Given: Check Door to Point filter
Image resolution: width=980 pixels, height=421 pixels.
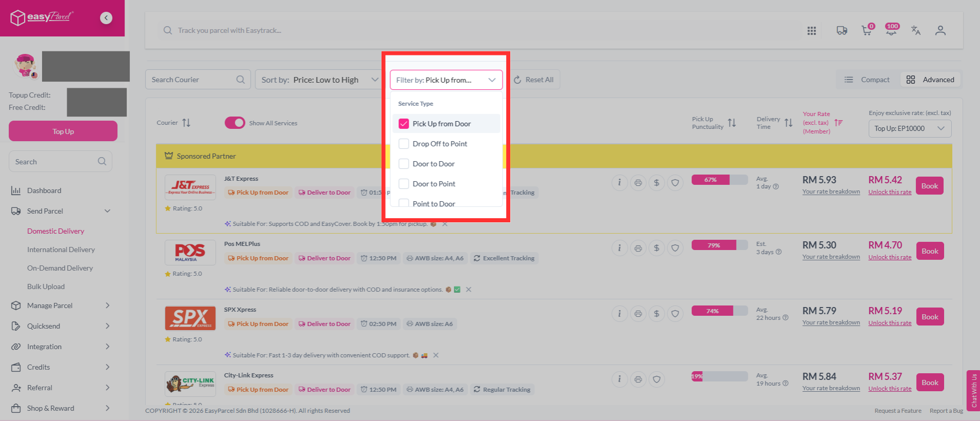Looking at the screenshot, I should 404,184.
